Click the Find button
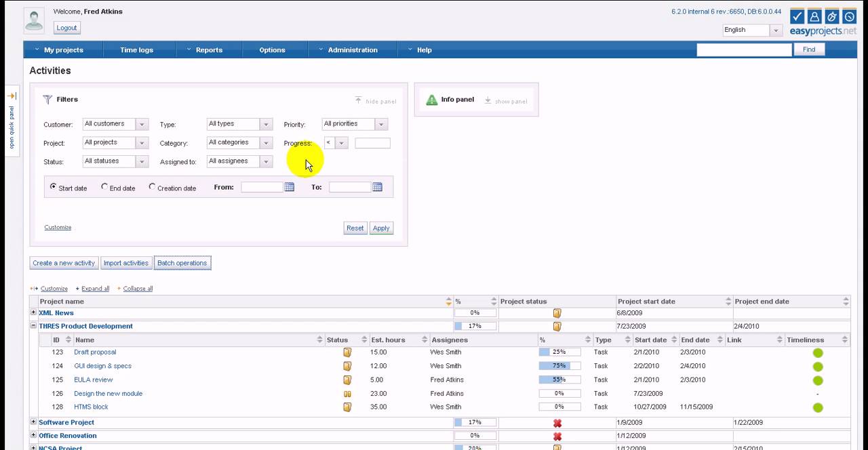Image resolution: width=868 pixels, height=450 pixels. [x=809, y=49]
